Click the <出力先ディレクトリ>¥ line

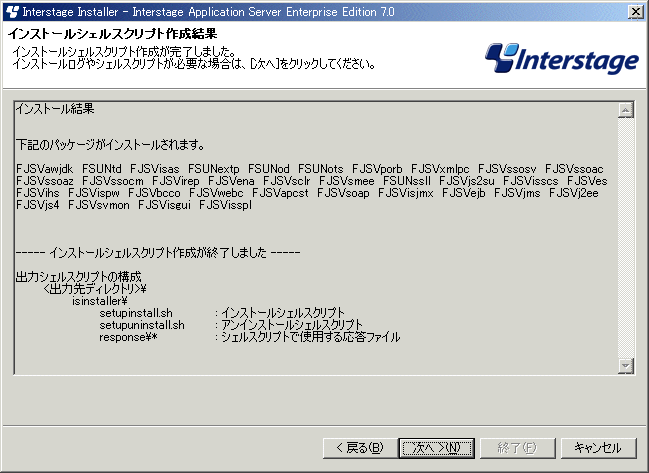pyautogui.click(x=95, y=289)
